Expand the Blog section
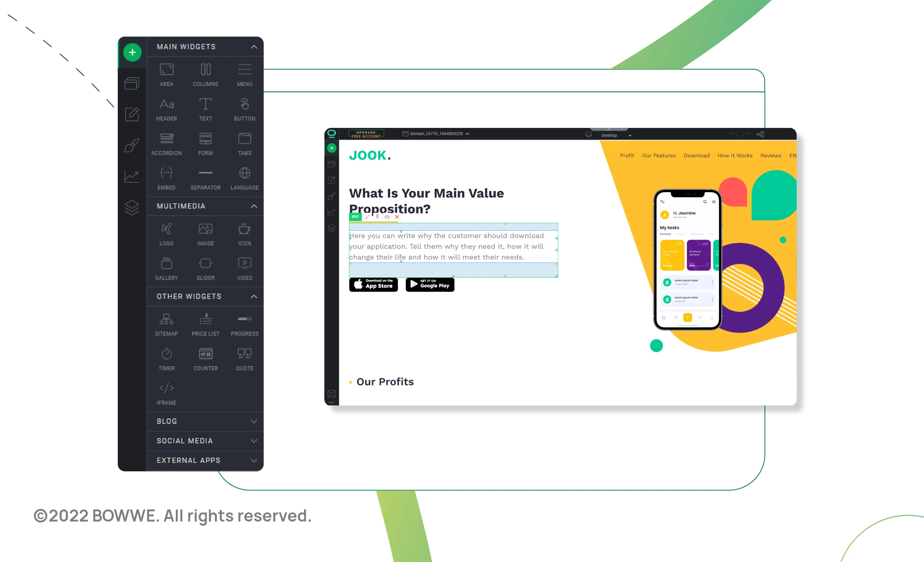Image resolution: width=924 pixels, height=562 pixels. pyautogui.click(x=255, y=421)
